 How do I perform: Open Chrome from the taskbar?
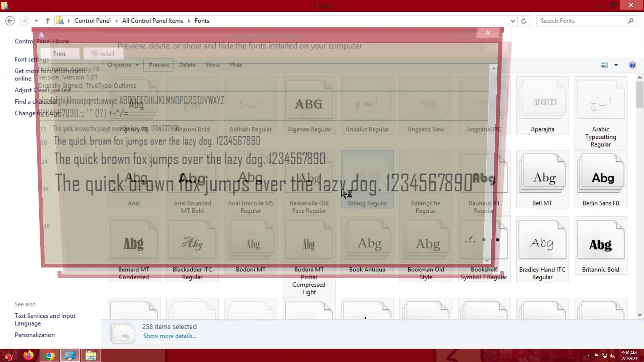click(x=49, y=355)
